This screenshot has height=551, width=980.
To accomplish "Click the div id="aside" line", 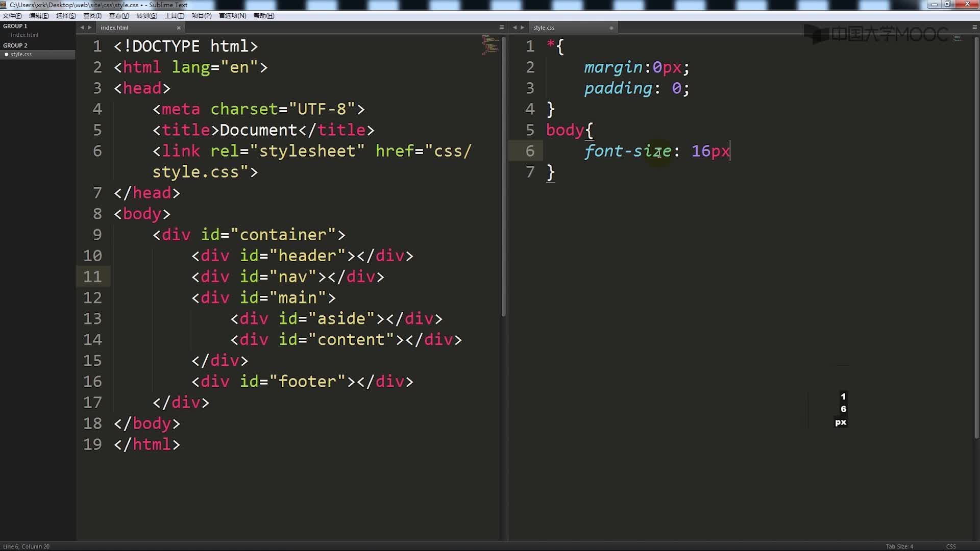I will point(336,318).
